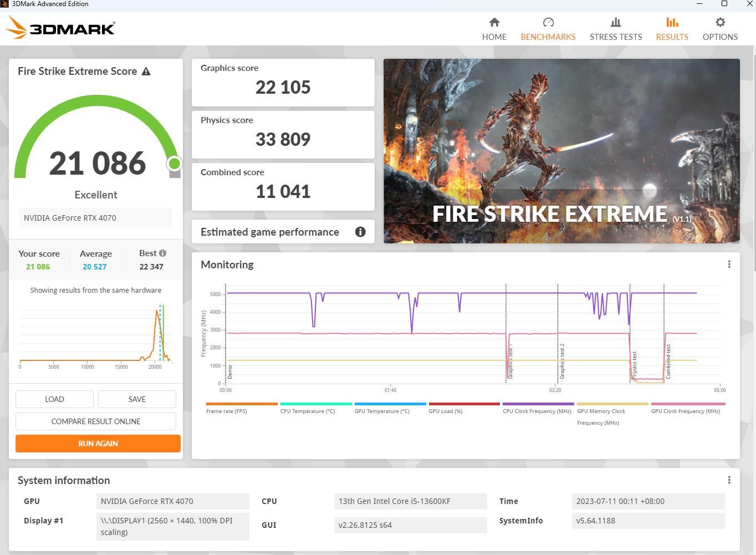Screen dimensions: 756x555
Task: Click the Estimated game performance panel
Action: [283, 232]
